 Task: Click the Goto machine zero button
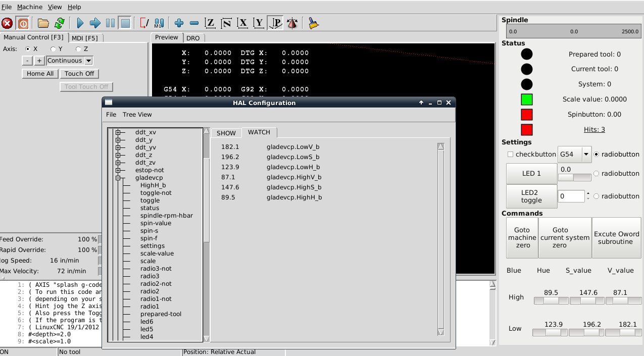(x=522, y=238)
